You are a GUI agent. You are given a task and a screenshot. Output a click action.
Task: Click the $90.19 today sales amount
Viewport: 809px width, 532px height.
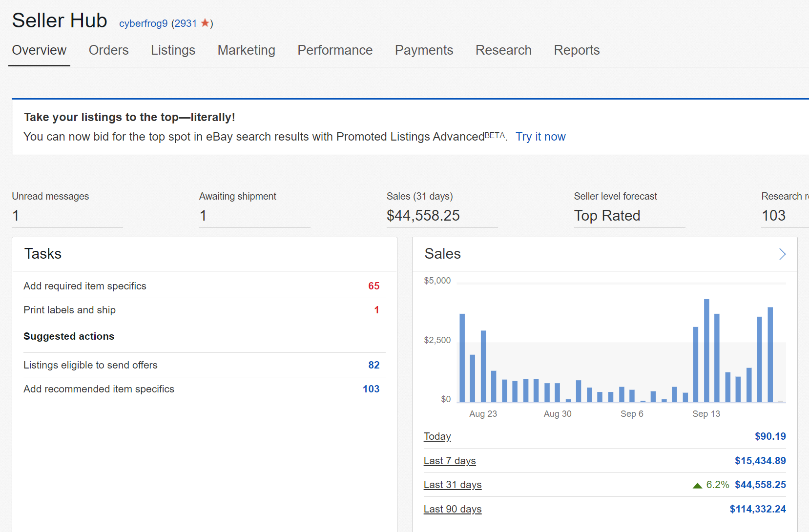pos(770,436)
